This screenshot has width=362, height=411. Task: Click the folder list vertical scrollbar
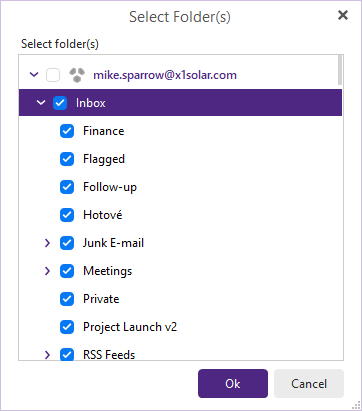click(340, 207)
